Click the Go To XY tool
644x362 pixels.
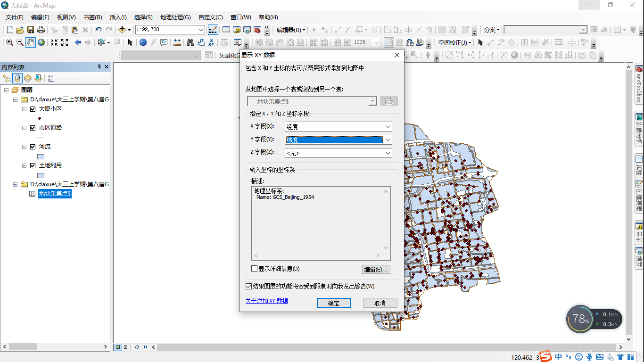(x=211, y=42)
